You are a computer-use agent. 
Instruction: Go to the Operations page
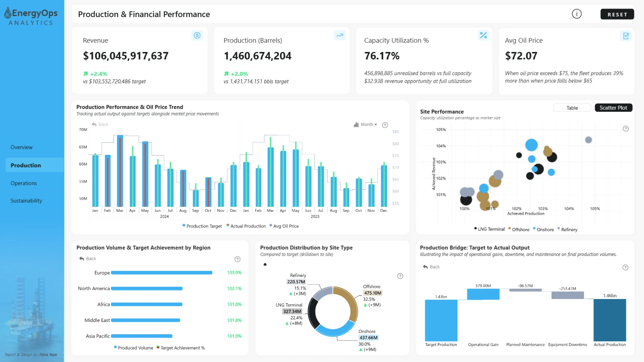(x=23, y=183)
